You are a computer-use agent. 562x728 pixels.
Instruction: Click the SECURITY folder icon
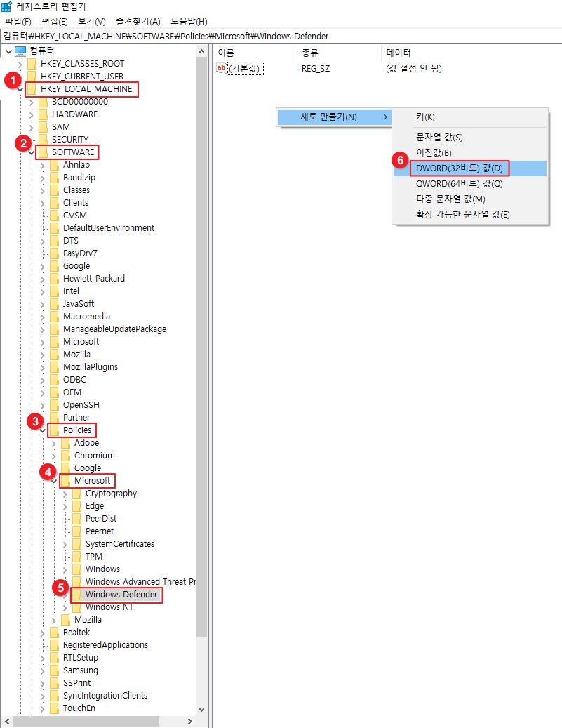[44, 139]
